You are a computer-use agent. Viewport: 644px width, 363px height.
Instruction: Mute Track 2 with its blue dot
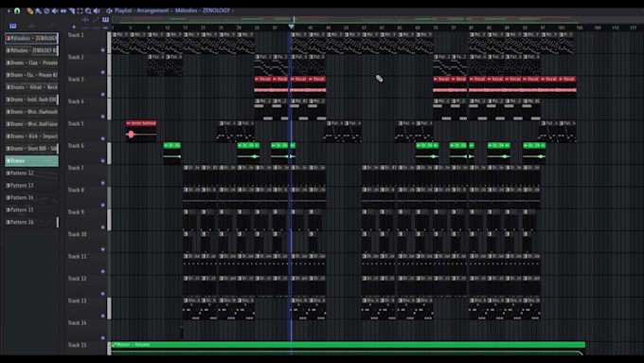pyautogui.click(x=102, y=72)
